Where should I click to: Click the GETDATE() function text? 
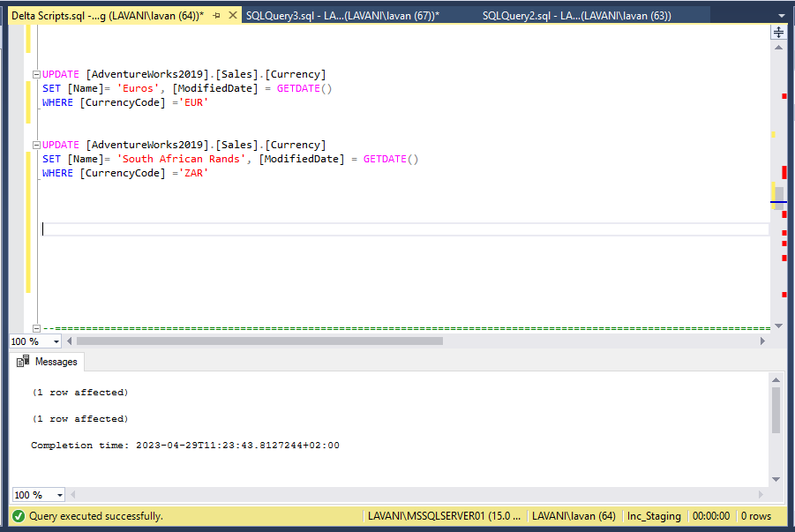click(x=303, y=87)
